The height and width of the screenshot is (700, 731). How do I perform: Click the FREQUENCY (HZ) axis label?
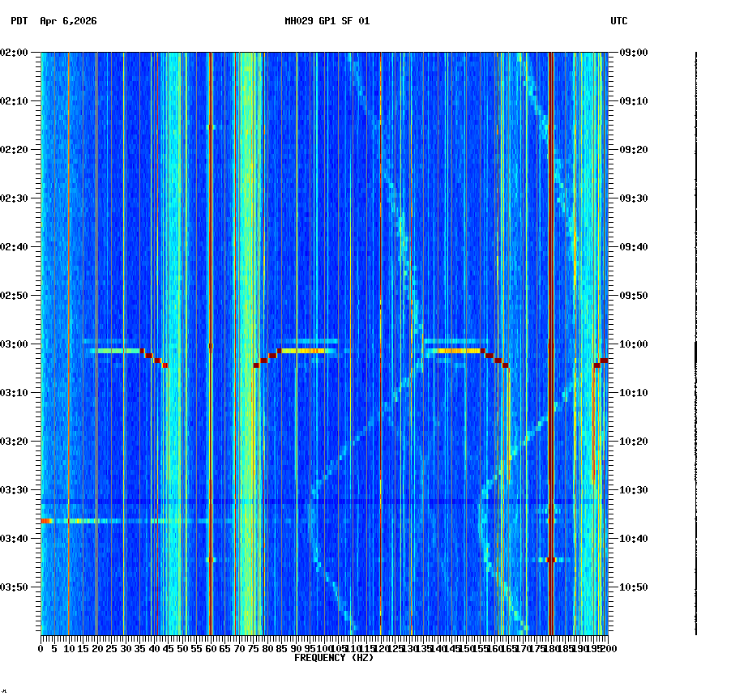coord(333,658)
